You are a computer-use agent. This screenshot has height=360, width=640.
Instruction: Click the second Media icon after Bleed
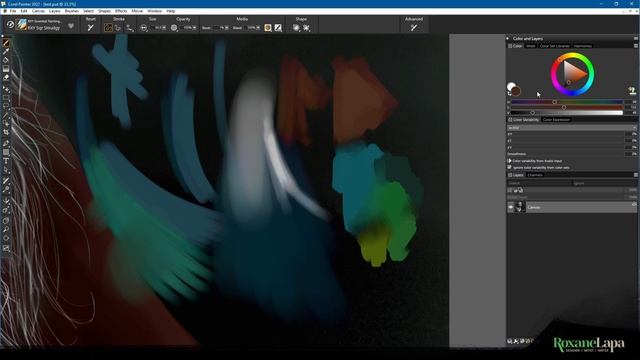278,28
